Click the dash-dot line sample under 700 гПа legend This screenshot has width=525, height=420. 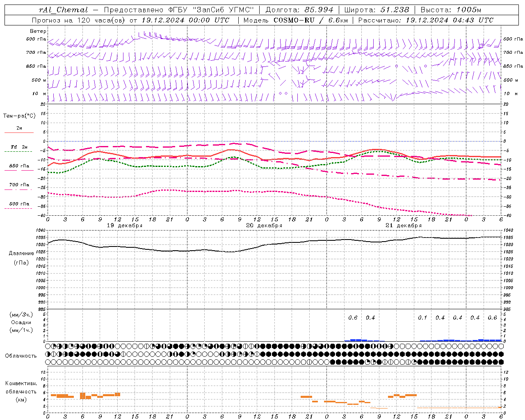pos(19,189)
